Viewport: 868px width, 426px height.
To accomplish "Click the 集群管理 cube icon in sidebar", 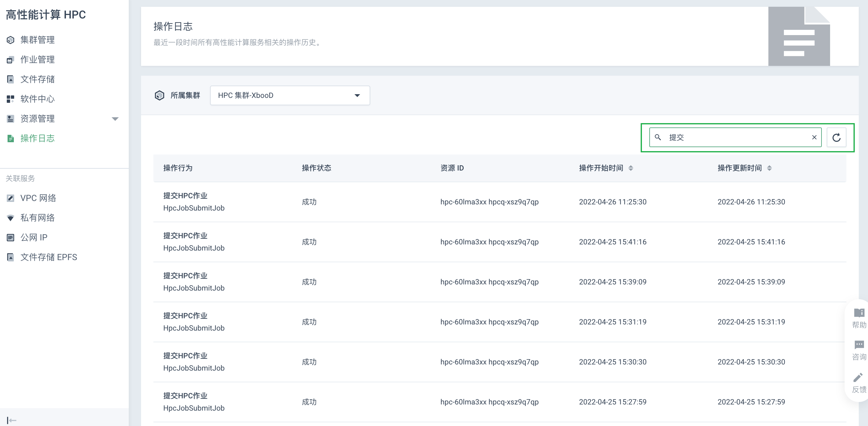I will coord(10,40).
